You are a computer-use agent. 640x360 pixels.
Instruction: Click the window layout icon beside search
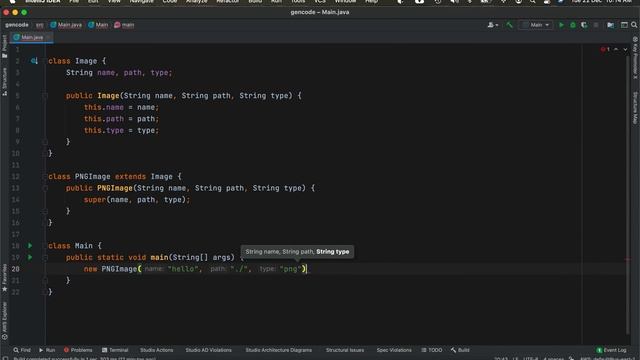click(624, 25)
